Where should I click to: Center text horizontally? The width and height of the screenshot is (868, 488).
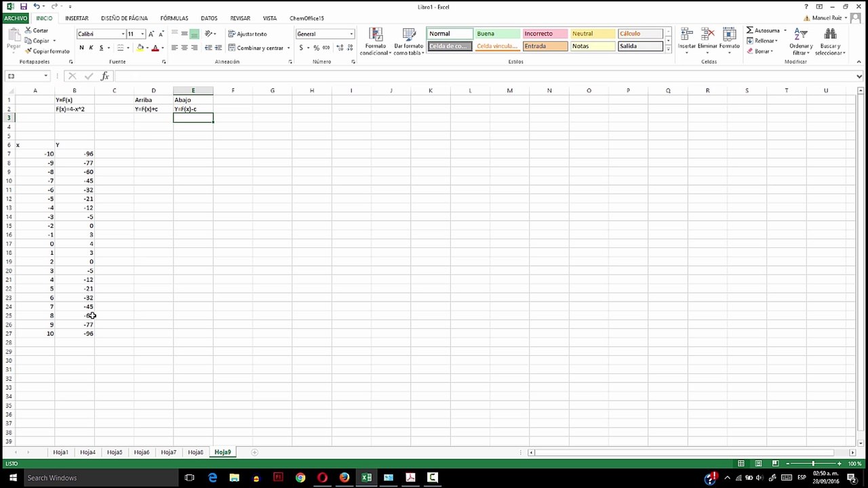tap(184, 48)
